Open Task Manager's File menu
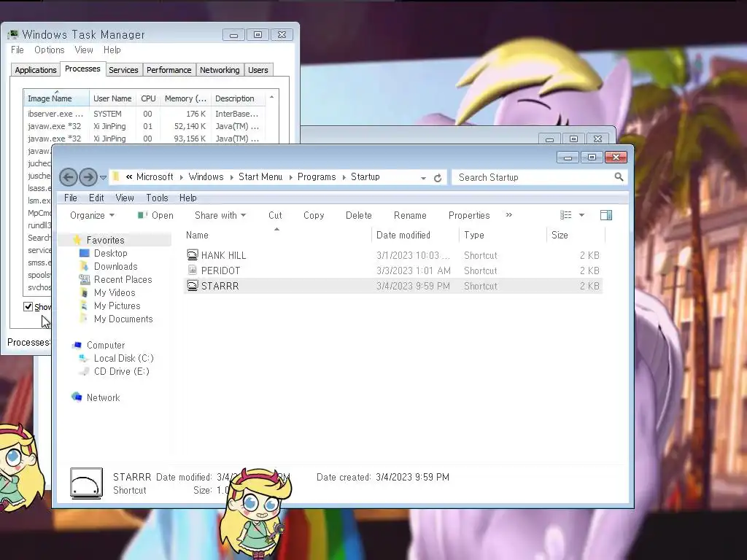Image resolution: width=747 pixels, height=560 pixels. pyautogui.click(x=18, y=50)
